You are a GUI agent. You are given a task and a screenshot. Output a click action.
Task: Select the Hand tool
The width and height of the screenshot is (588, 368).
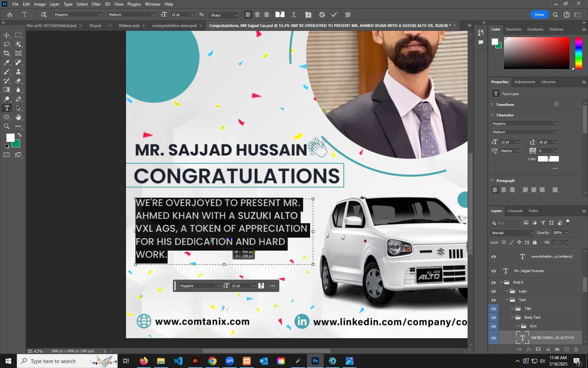point(19,117)
